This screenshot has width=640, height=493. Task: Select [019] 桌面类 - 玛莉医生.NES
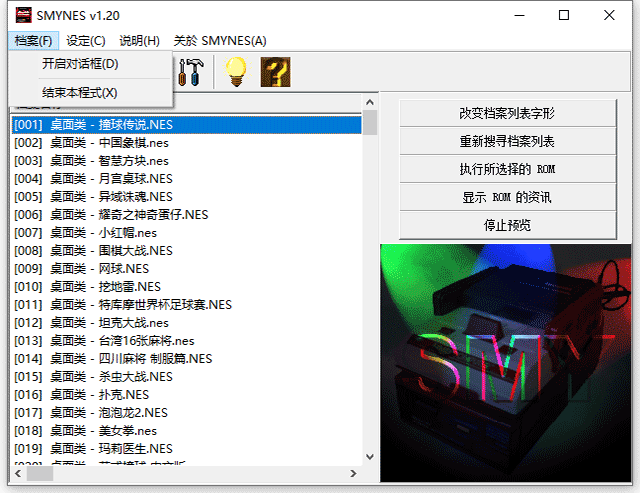pos(187,449)
